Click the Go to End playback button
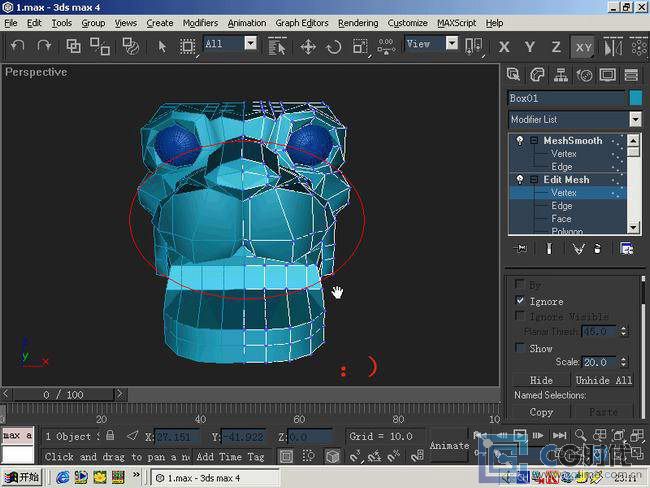 (559, 435)
